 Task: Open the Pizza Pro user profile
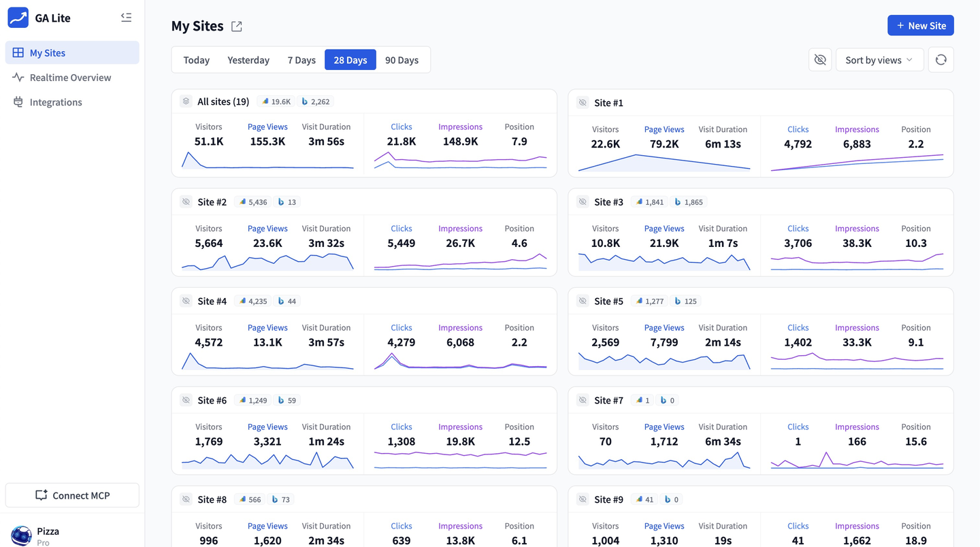pyautogui.click(x=72, y=535)
